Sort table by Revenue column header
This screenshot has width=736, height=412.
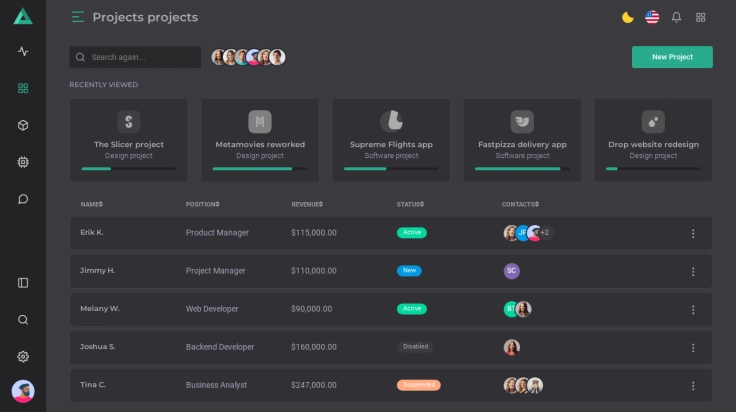coord(307,204)
